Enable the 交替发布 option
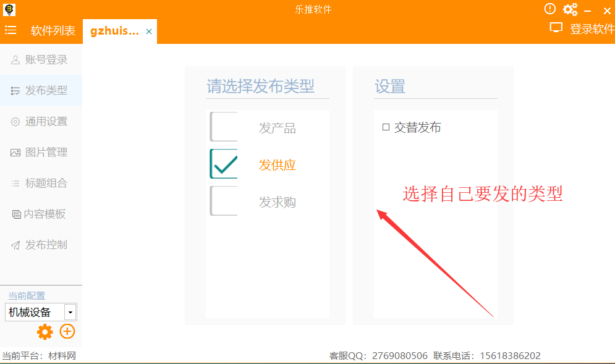Screen dimensions: 615x364 [386, 127]
